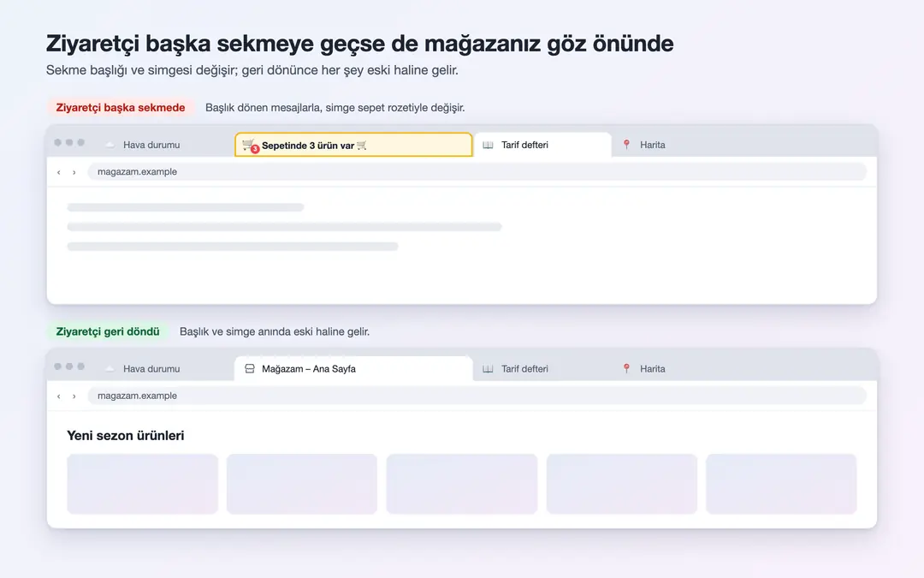This screenshot has height=578, width=924.
Task: Click the subtitle starting 'Sekme başlığı ve simgesi değişir'
Action: pyautogui.click(x=252, y=70)
